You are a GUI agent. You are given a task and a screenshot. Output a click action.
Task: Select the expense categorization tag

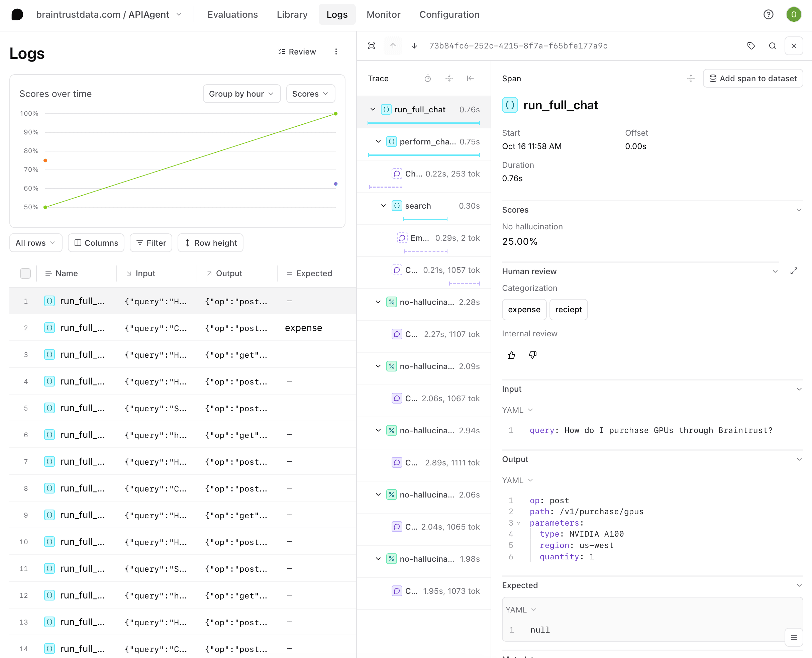(524, 309)
